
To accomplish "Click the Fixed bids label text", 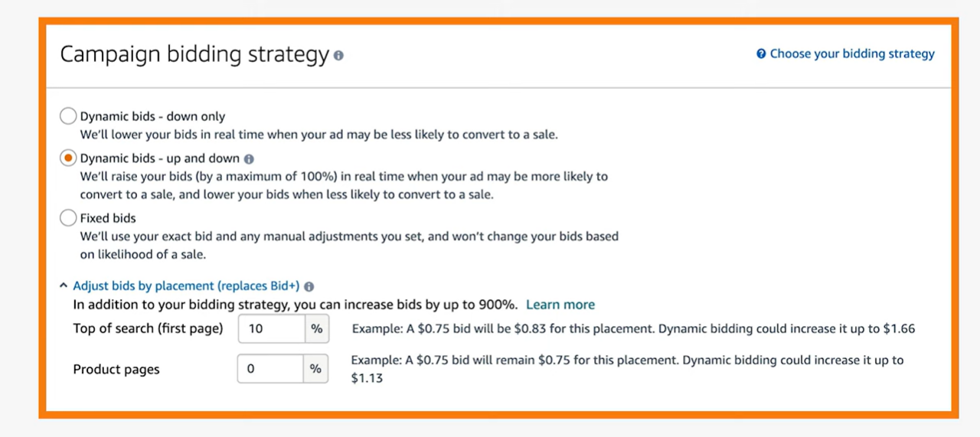I will [x=108, y=218].
